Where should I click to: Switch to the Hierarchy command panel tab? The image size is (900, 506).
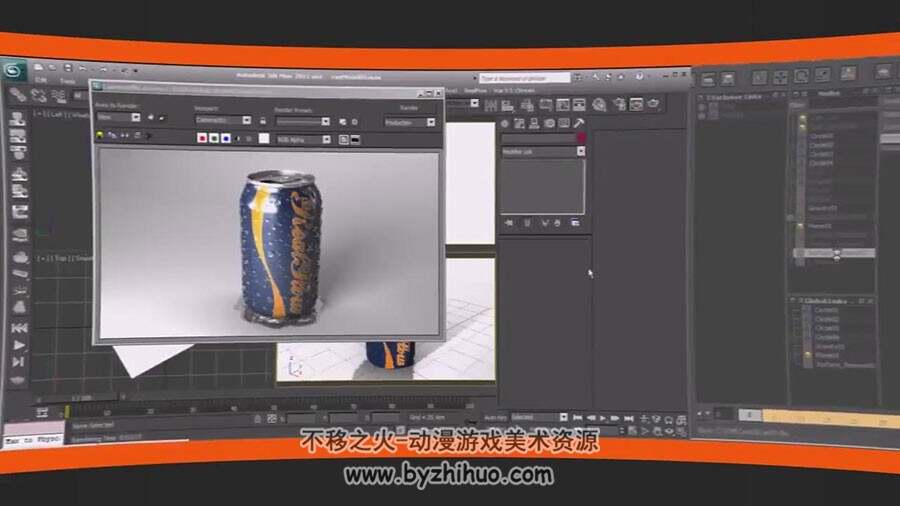[534, 123]
